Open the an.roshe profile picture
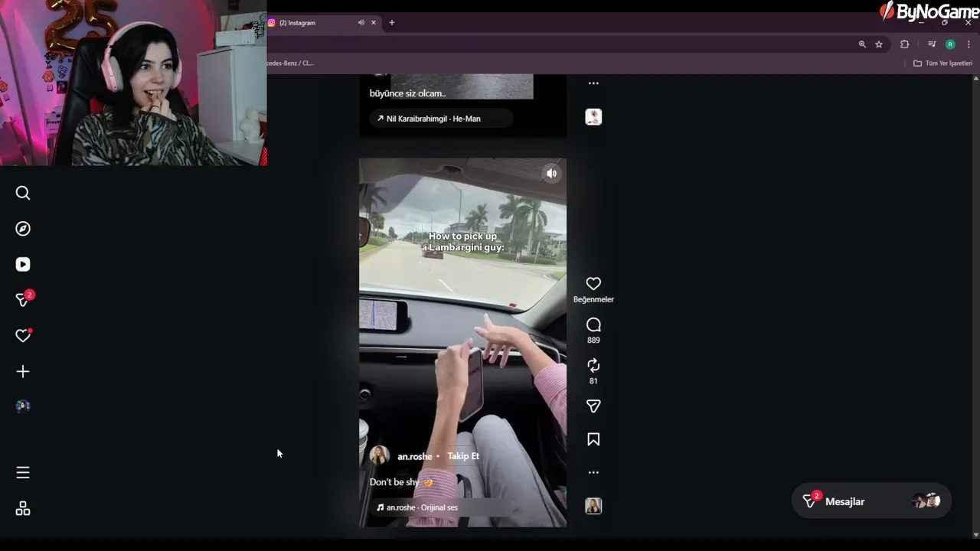This screenshot has width=980, height=551. tap(379, 456)
